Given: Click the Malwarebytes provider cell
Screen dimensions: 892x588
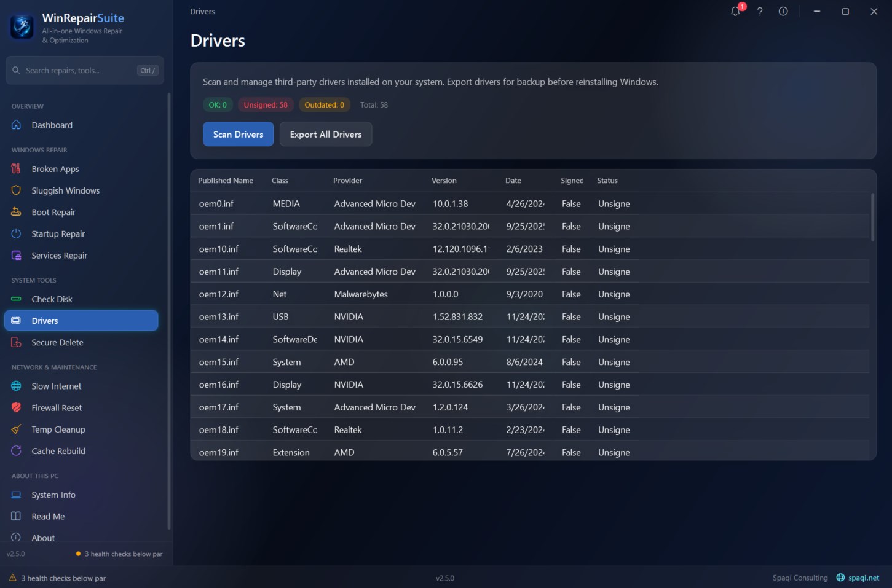Looking at the screenshot, I should 361,294.
